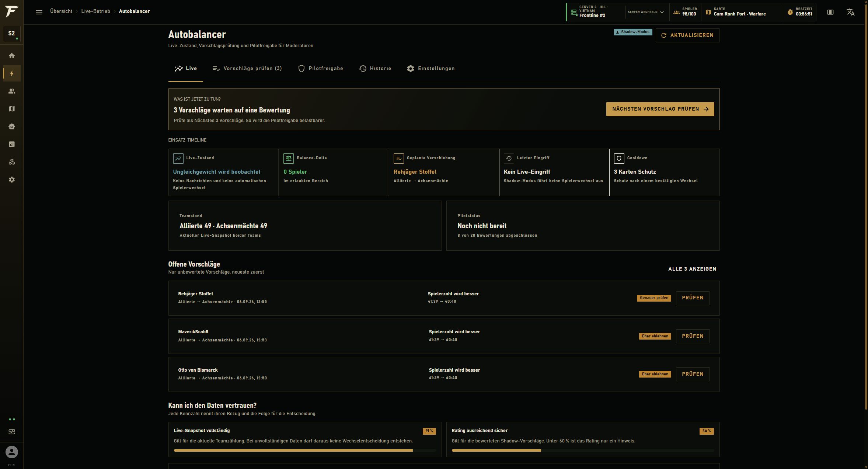Open the user profile avatar
Screen dimensions: 868x469
[x=12, y=452]
